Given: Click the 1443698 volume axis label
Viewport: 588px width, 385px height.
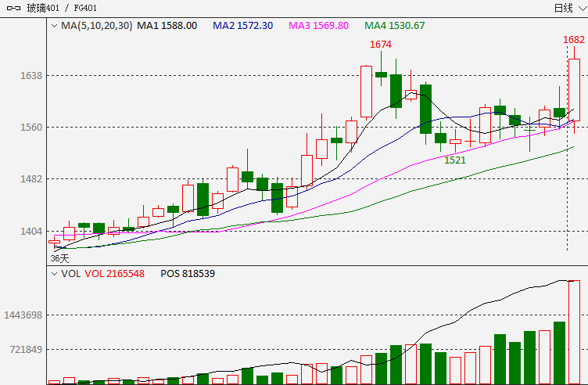Looking at the screenshot, I should [x=23, y=315].
